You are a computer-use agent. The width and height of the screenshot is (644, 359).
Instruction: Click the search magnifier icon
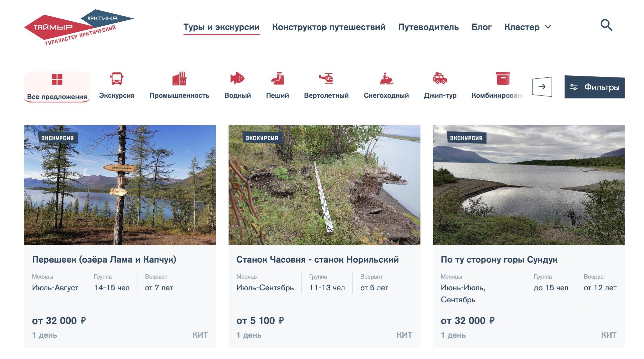tap(606, 25)
